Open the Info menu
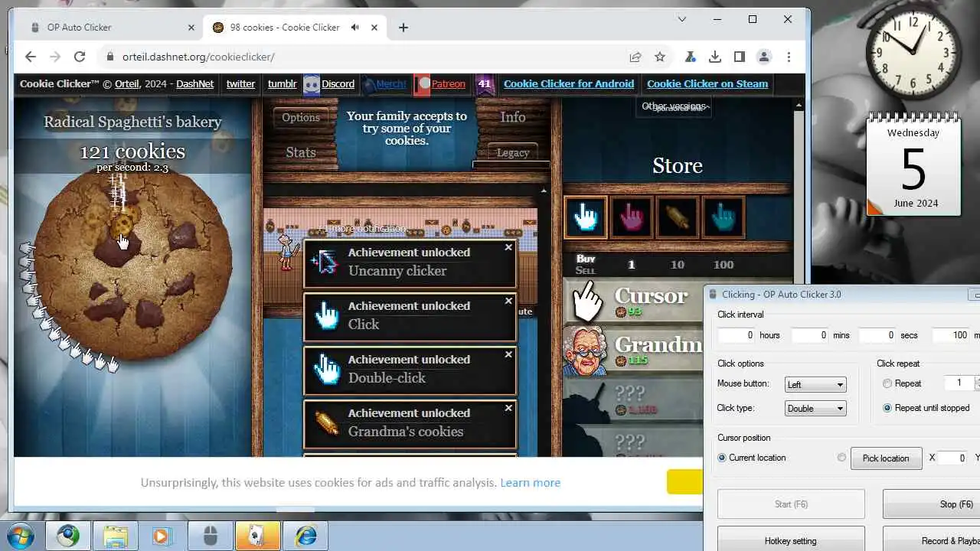Image resolution: width=980 pixels, height=551 pixels. pos(513,117)
